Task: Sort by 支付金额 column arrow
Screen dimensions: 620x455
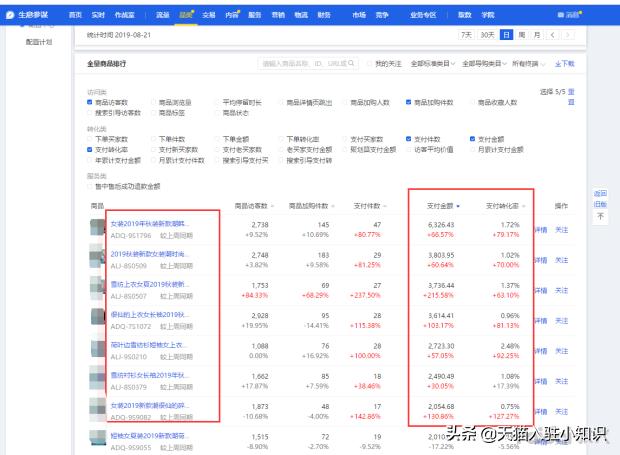Action: coord(458,206)
